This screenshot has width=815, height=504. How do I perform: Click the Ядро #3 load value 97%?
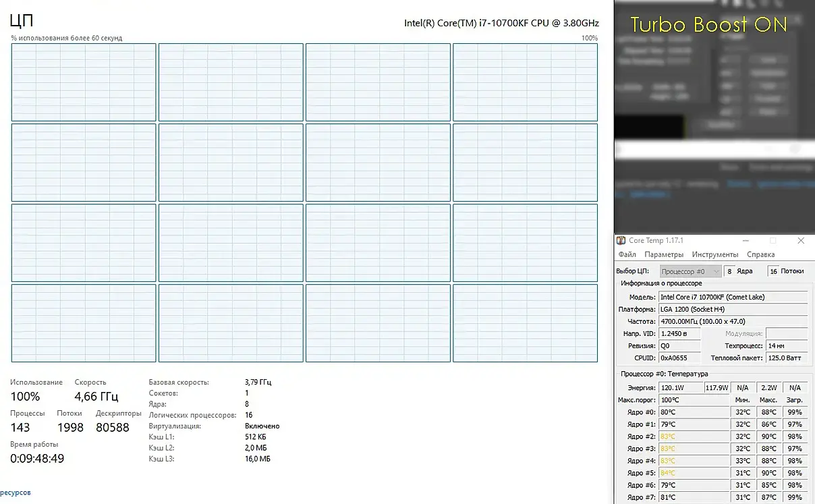(x=795, y=449)
